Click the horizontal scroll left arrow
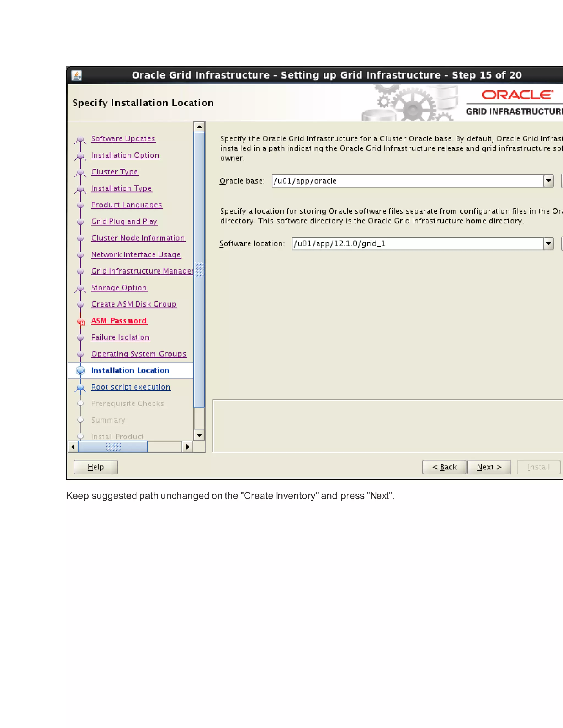563x728 pixels. tap(73, 447)
